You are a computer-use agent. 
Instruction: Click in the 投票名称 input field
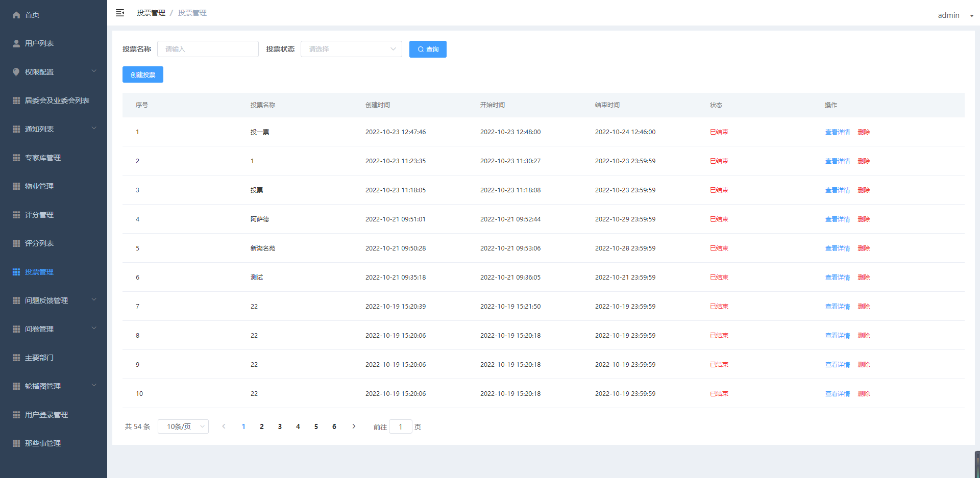pos(208,49)
